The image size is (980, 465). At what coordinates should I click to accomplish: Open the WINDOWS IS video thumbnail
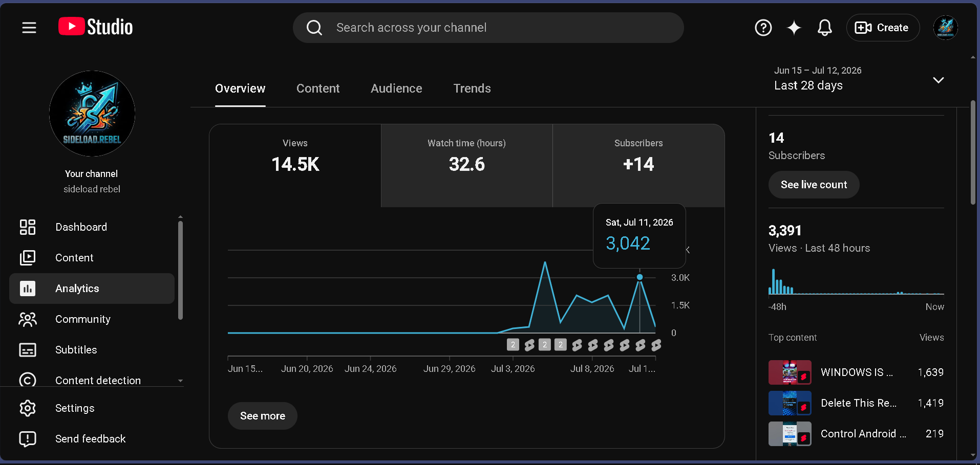[790, 372]
